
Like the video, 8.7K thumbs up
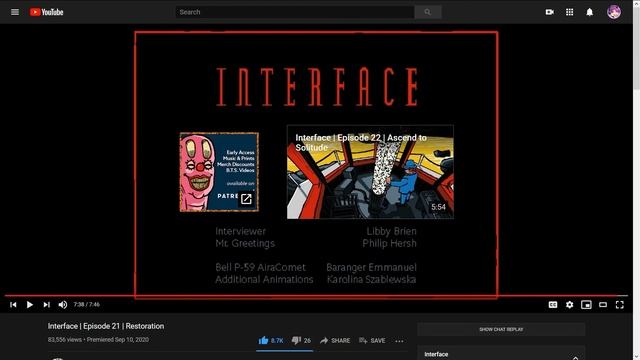click(x=271, y=340)
